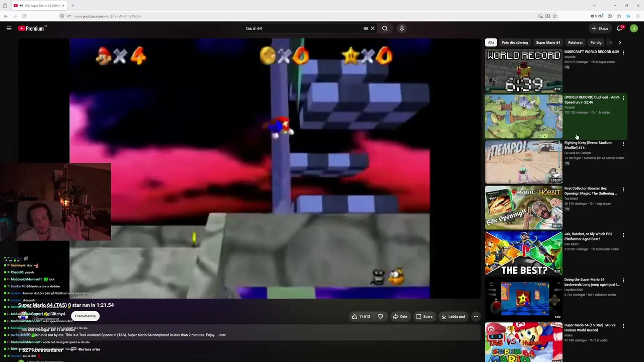Open the browser main menu icon
Viewport: 644px width, 362px height.
[638, 16]
